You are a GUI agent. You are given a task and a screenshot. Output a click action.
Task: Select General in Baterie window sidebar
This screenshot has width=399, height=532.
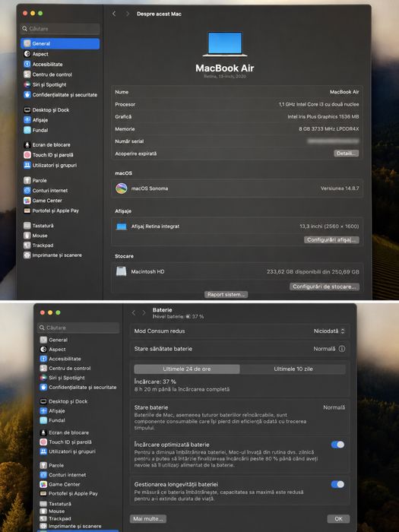point(54,340)
